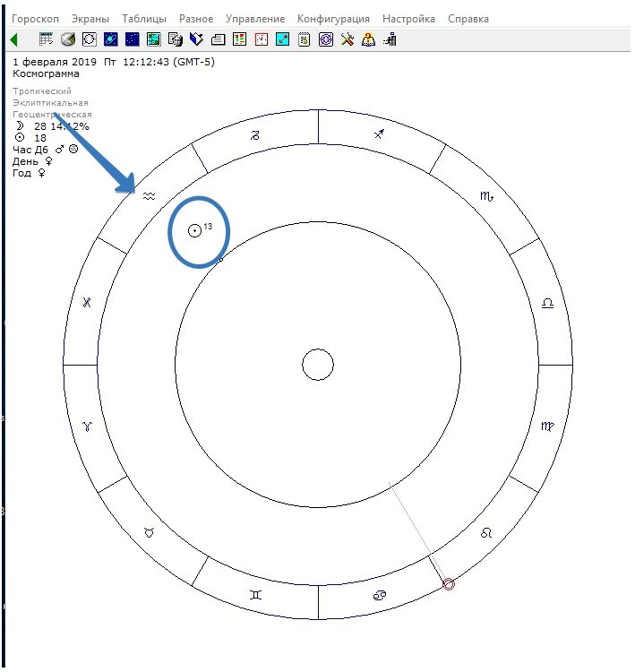
Task: Open the table grid toolbar icon
Action: 46,39
